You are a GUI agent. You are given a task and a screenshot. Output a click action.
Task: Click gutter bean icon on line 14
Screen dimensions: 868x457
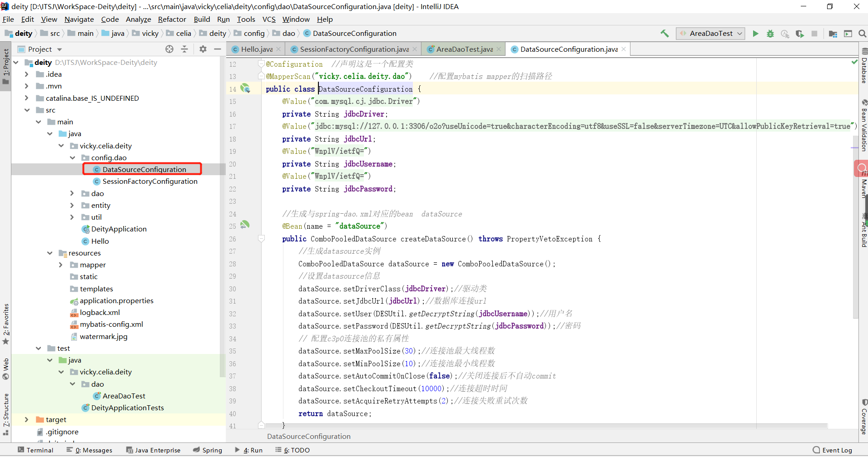tap(245, 88)
